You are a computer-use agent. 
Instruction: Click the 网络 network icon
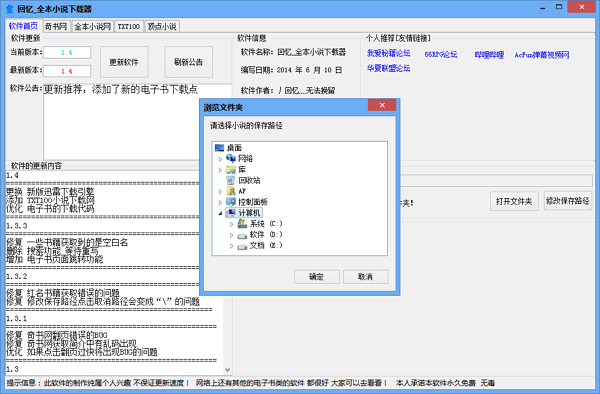[231, 158]
